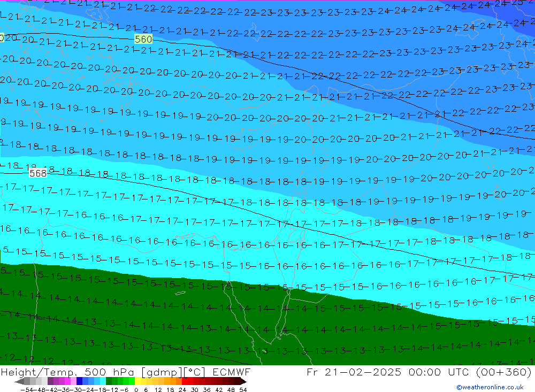Pick the magenta legend swatch above -36
The width and height of the screenshot is (535, 392).
67,381
